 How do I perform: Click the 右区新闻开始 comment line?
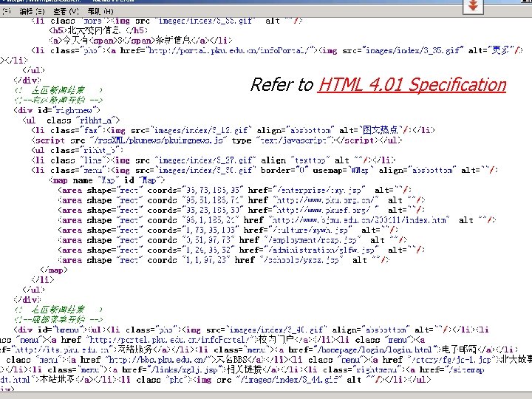point(58,100)
